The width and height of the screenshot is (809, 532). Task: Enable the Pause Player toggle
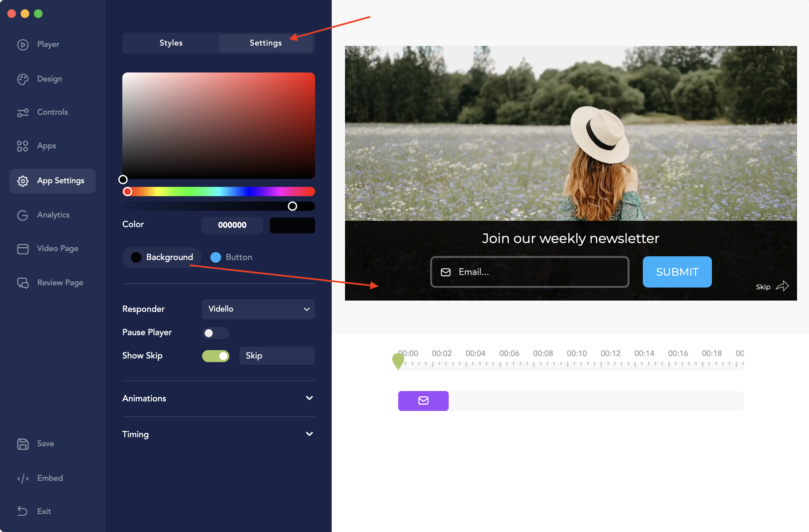(x=215, y=333)
